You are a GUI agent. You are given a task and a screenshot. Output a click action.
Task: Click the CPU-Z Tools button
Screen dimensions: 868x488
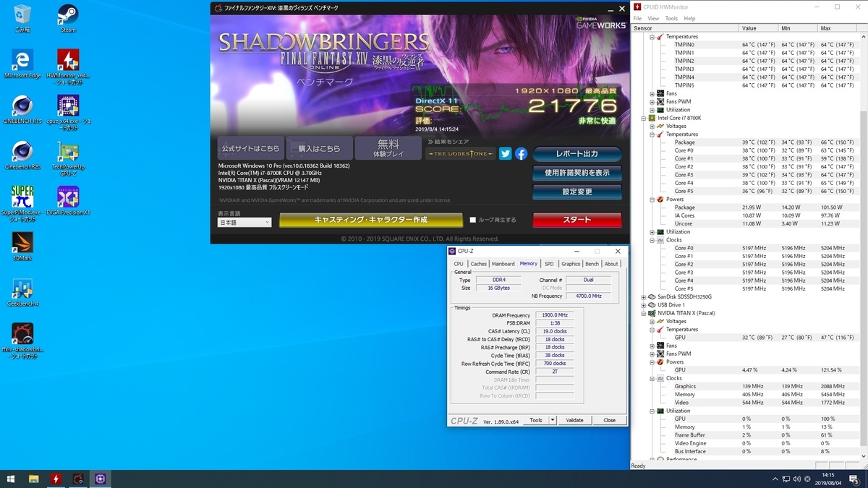tap(536, 420)
